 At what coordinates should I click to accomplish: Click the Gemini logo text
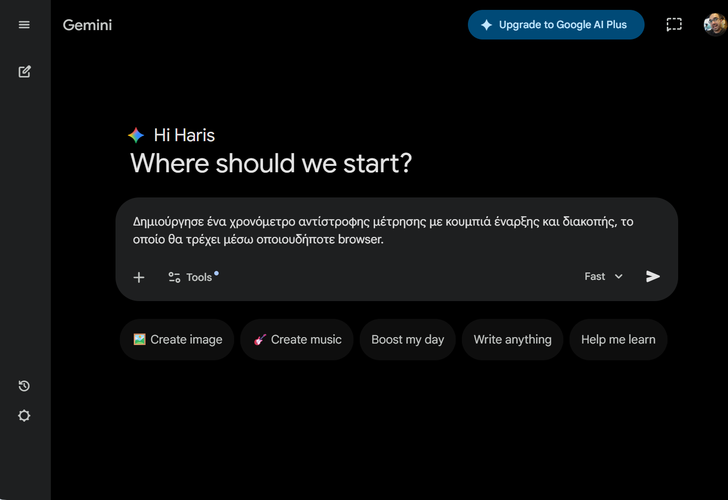(x=87, y=25)
